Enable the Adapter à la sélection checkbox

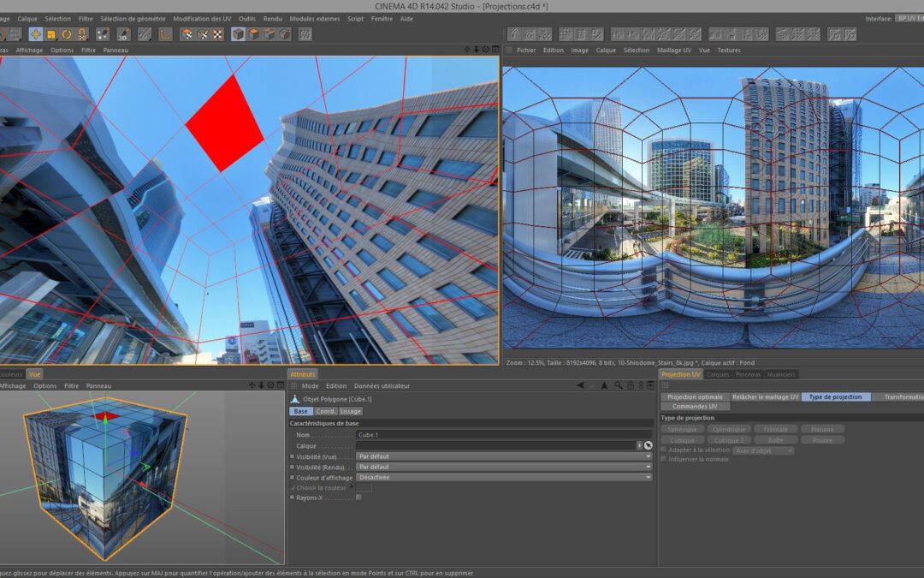664,450
